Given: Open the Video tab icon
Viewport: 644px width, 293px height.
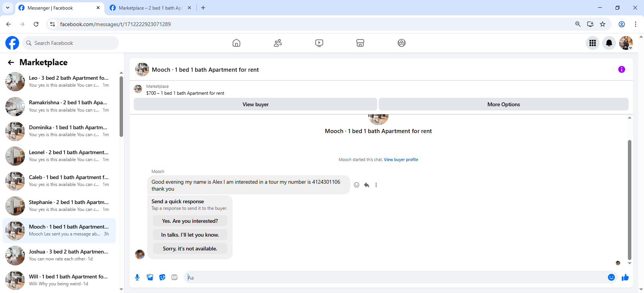Looking at the screenshot, I should coord(319,43).
